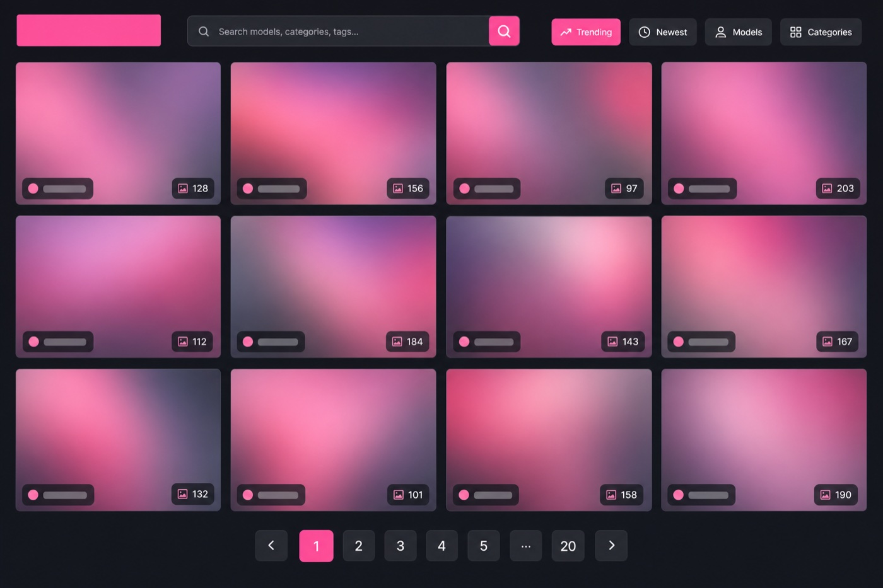
Task: Open the gallery thumbnail with 167 images
Action: point(764,287)
